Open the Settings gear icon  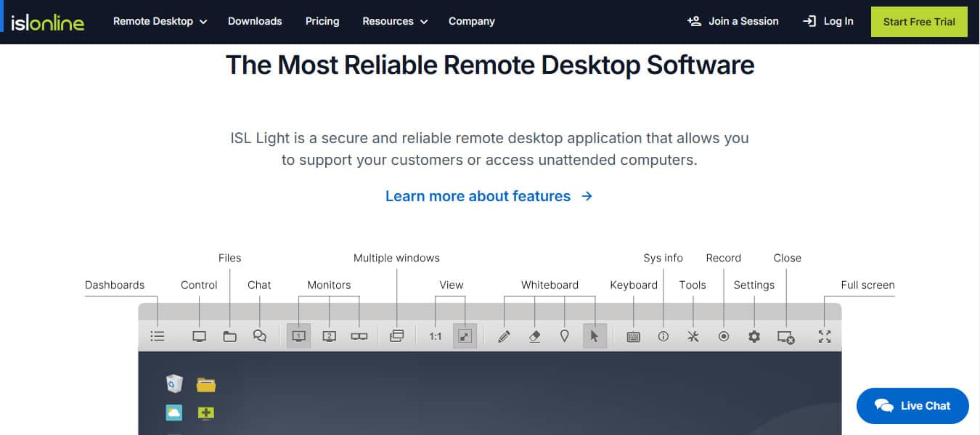pyautogui.click(x=754, y=336)
